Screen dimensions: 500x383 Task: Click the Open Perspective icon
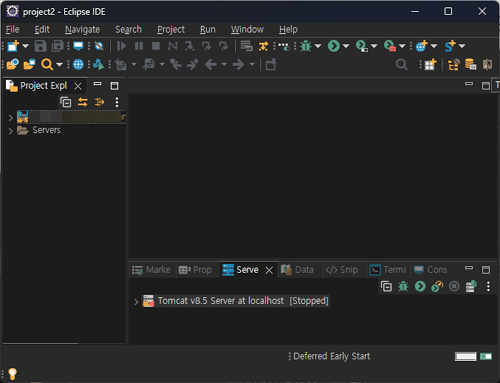(x=430, y=64)
